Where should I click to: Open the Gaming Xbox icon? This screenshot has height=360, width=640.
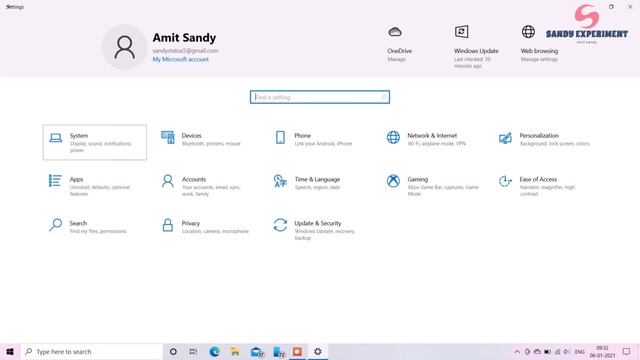click(393, 181)
